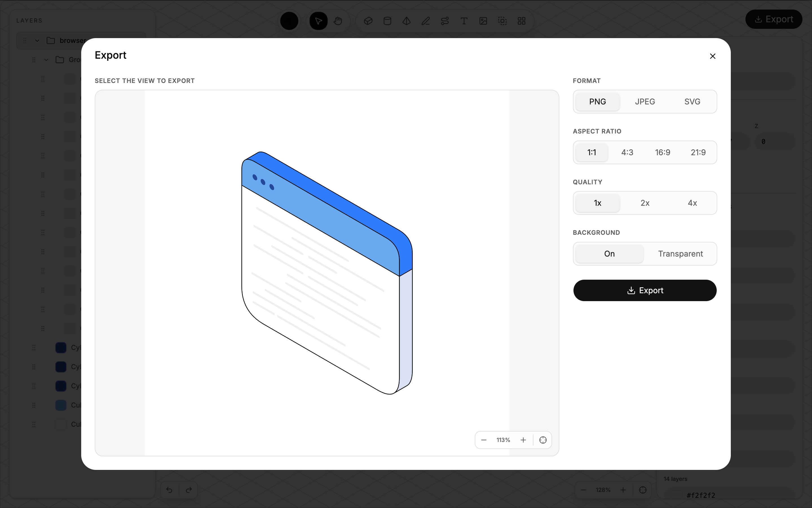Select the cube shape tool

pos(368,21)
